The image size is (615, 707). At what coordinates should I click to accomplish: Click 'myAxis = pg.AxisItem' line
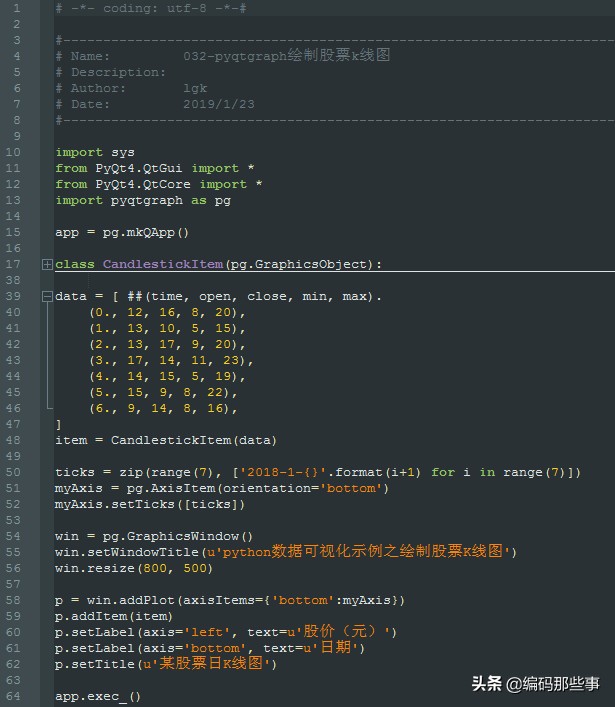222,488
